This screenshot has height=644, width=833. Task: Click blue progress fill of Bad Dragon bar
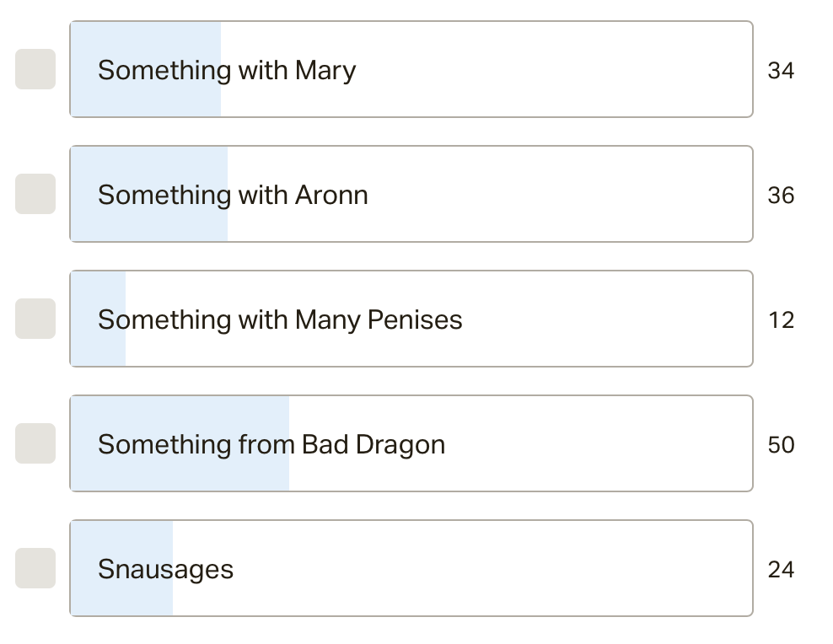tap(179, 471)
